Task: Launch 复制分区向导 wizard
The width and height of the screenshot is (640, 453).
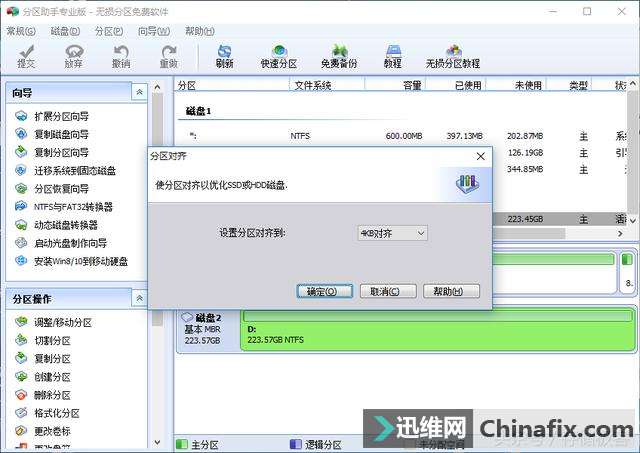Action: pos(52,153)
